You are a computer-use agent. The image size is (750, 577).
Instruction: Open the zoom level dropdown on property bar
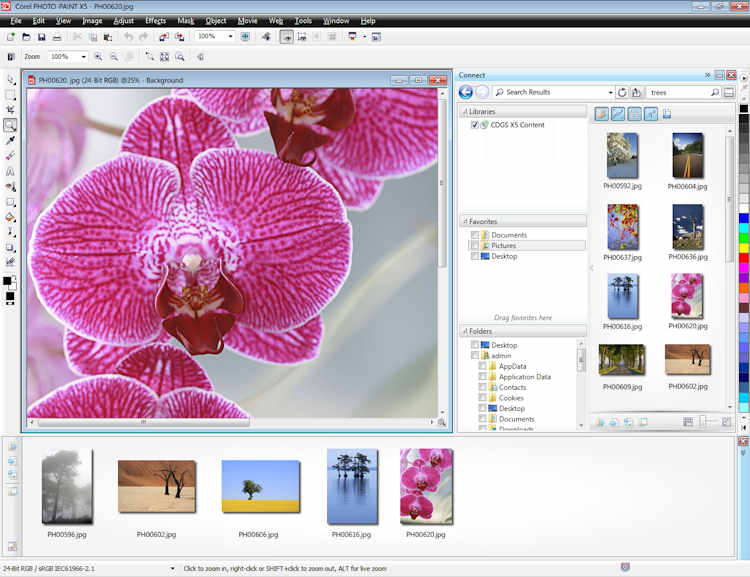83,57
